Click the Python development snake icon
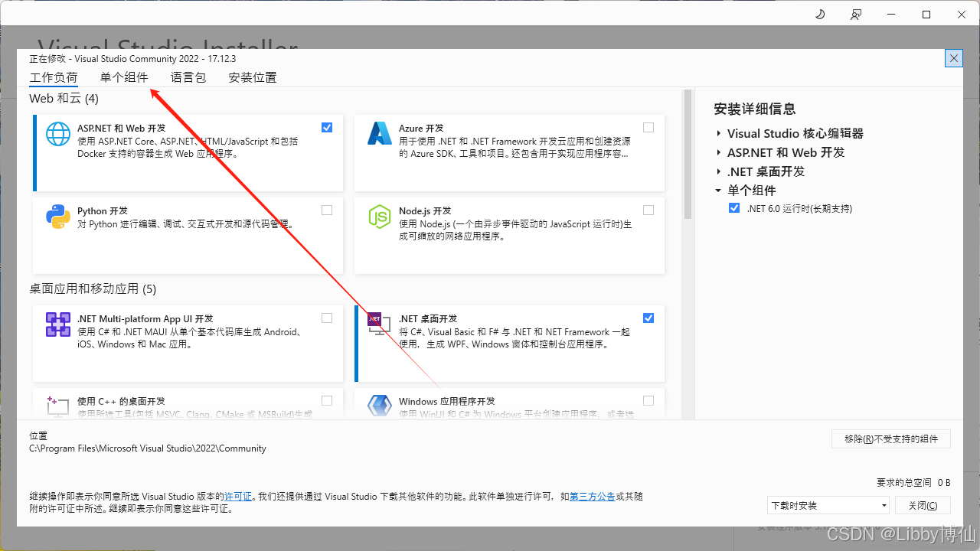 [x=58, y=217]
